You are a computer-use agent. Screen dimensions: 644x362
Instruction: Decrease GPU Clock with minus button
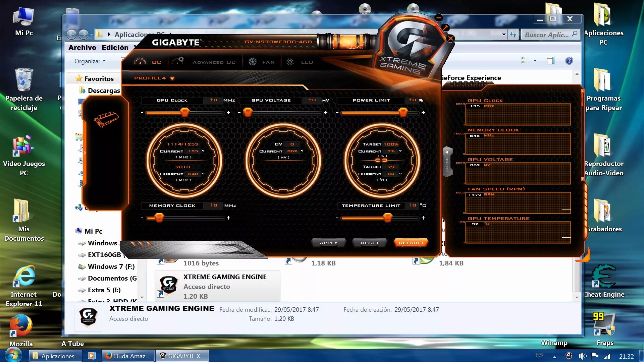coord(142,113)
